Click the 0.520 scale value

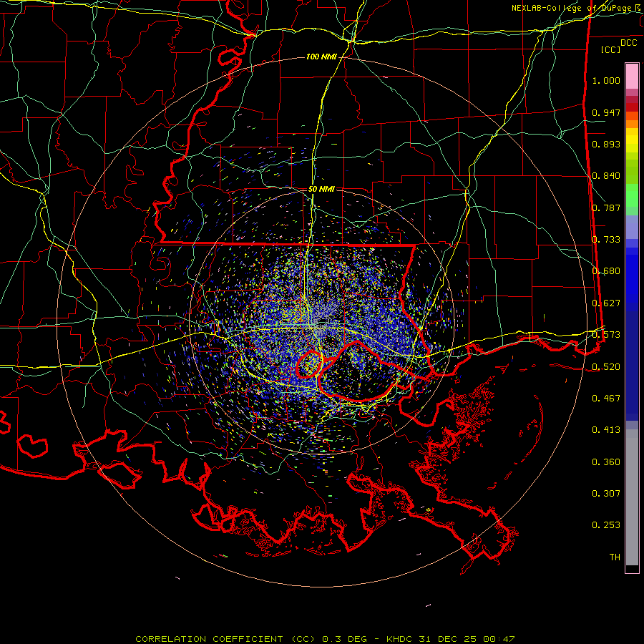tap(606, 367)
